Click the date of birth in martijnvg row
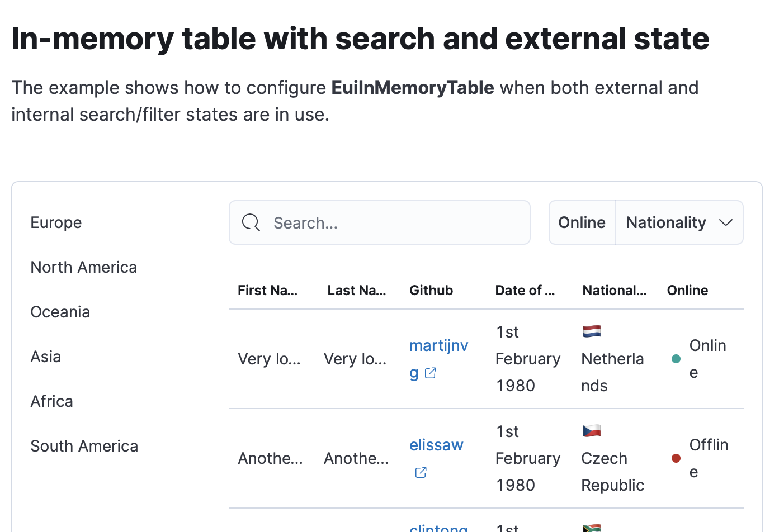Viewport: 765px width, 532px height. (528, 359)
